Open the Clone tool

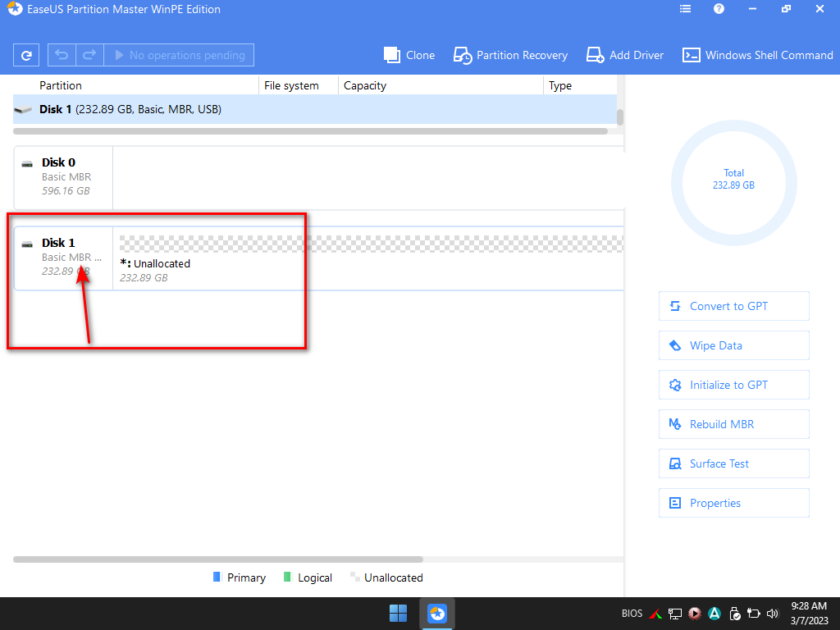pyautogui.click(x=409, y=55)
